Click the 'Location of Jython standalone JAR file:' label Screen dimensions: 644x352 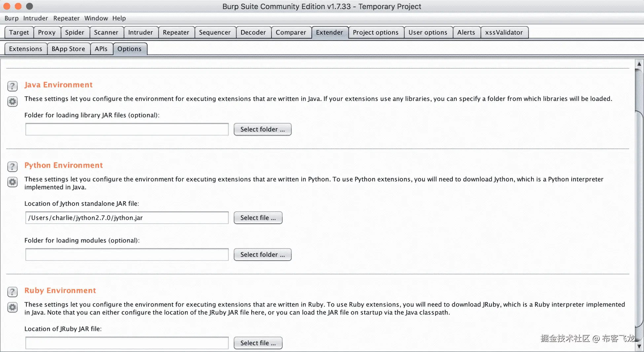(82, 204)
